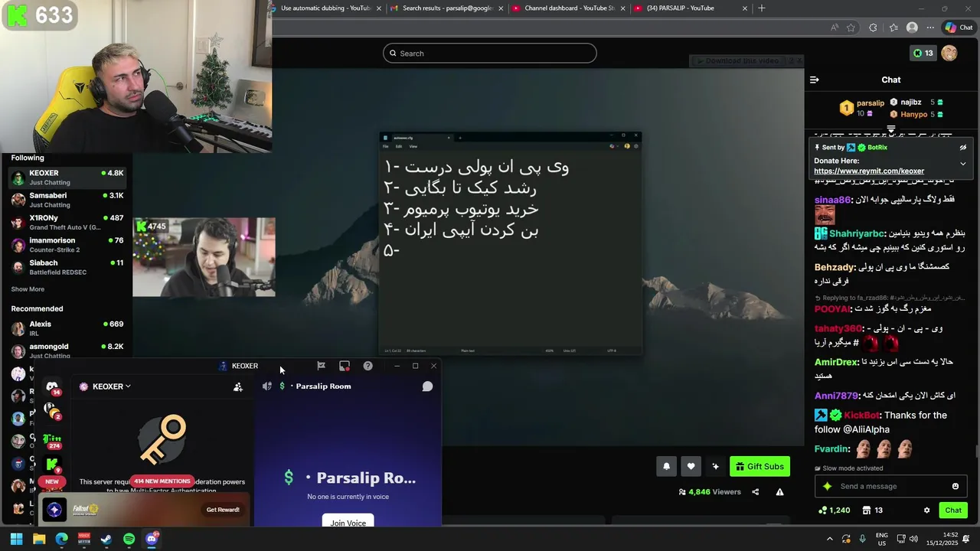Screen dimensions: 980x551
Task: Open the Kick server icon in Discord
Action: [52, 464]
